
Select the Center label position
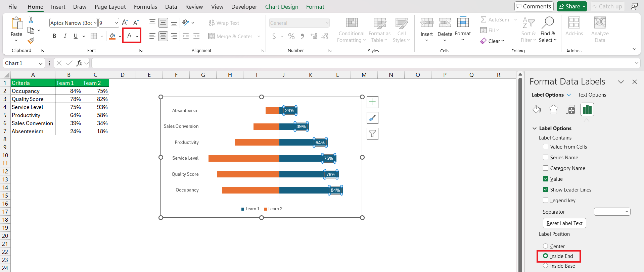[x=546, y=246]
